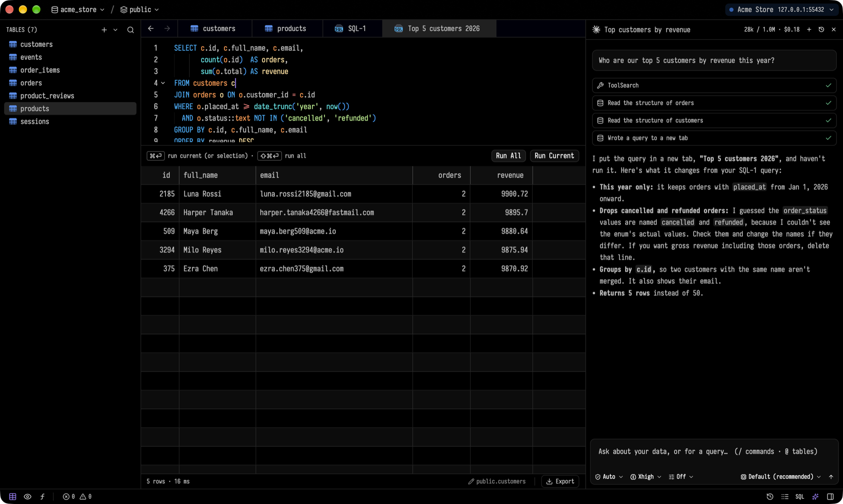
Task: Click the table grid view icon in status bar
Action: (13, 497)
